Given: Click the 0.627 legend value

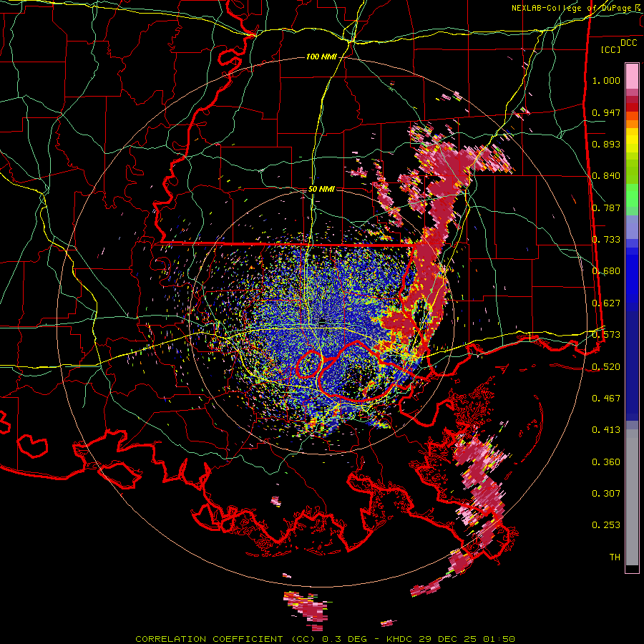Looking at the screenshot, I should click(606, 303).
